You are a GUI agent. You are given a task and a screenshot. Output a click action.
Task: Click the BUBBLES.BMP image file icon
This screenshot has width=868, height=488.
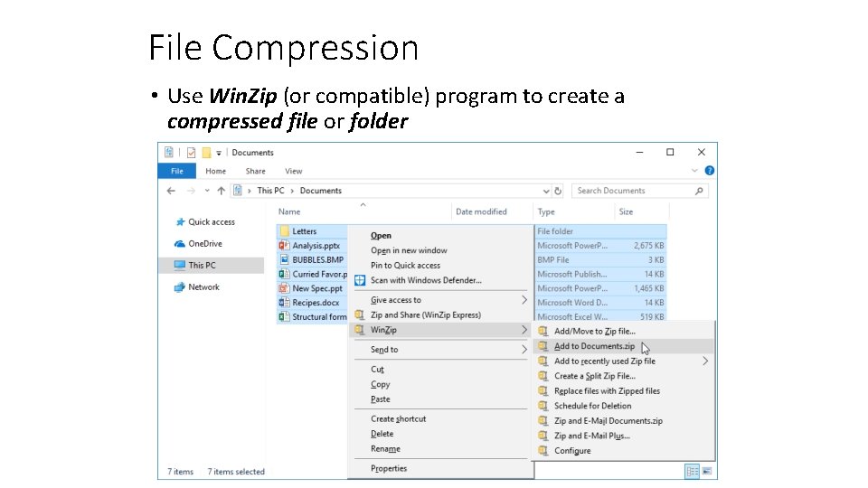[284, 259]
